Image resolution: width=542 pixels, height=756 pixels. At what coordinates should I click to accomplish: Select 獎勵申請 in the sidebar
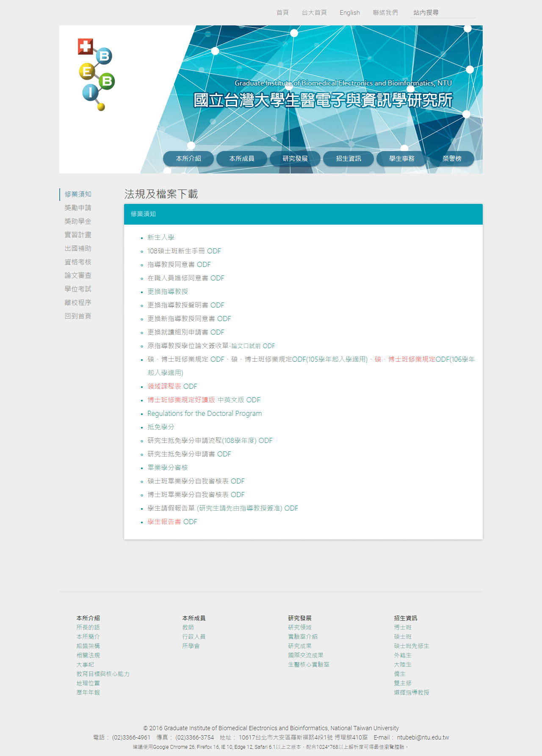coord(78,208)
